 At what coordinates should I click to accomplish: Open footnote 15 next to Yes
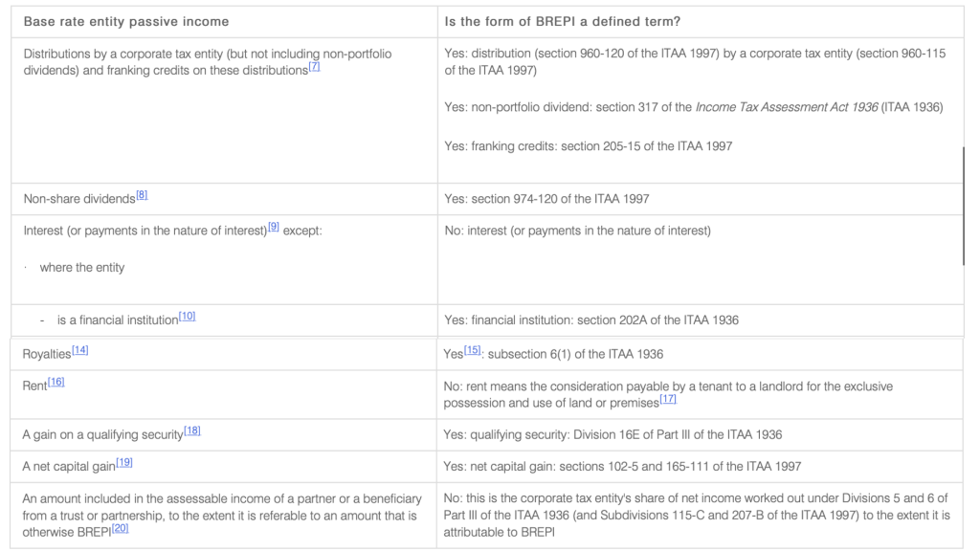pyautogui.click(x=472, y=351)
